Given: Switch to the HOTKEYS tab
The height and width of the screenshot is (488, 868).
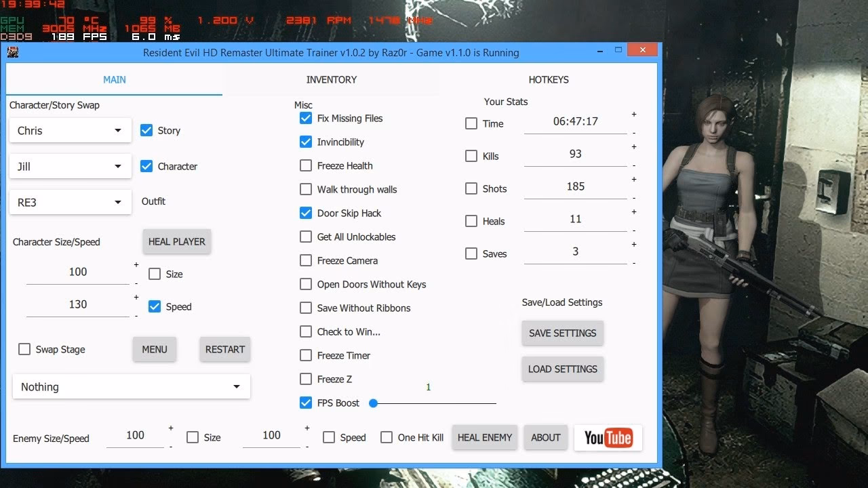Looking at the screenshot, I should [x=549, y=79].
